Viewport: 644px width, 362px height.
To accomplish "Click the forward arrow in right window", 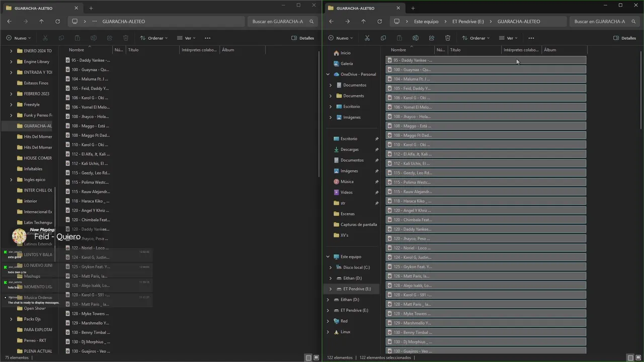I will pyautogui.click(x=347, y=21).
